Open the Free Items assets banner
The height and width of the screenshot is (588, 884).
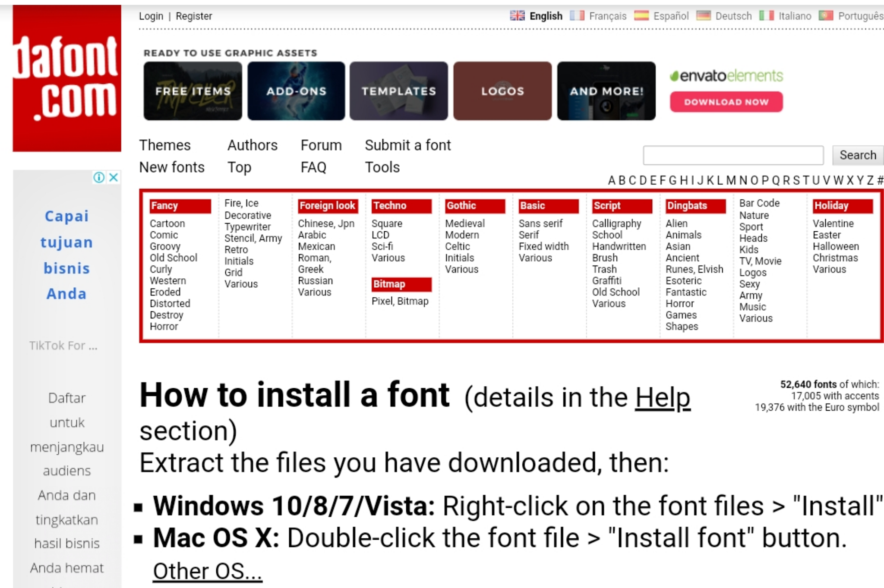pos(193,91)
